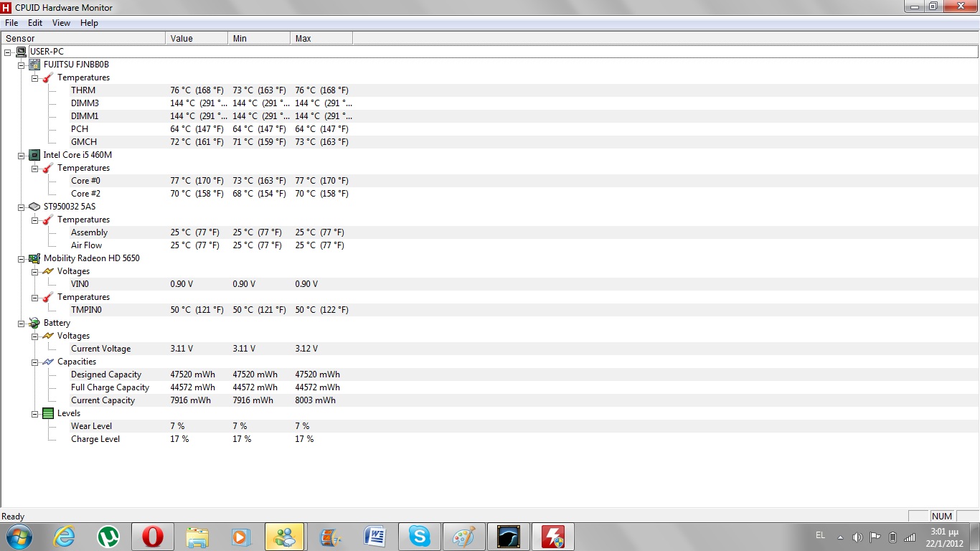Collapse the Intel Core i5 460M node
This screenshot has height=551, width=980.
21,155
